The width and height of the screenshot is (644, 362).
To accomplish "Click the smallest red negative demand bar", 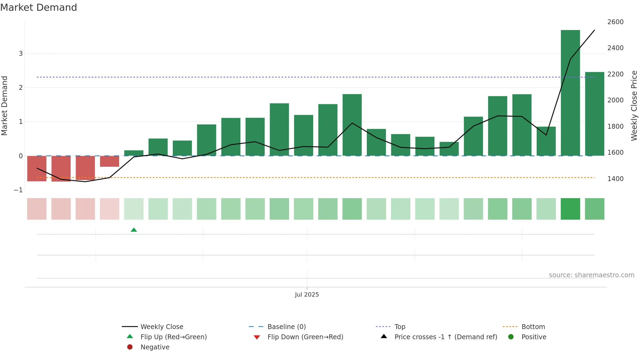I will [109, 161].
